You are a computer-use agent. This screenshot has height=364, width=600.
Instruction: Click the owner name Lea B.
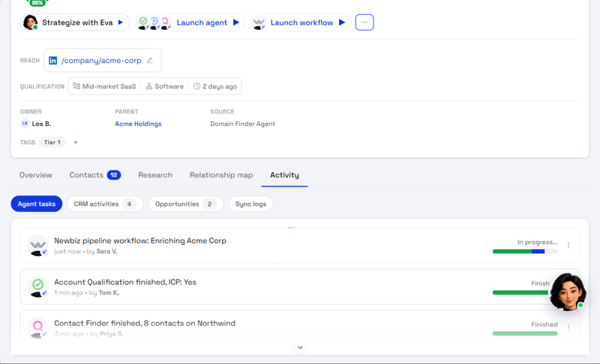pyautogui.click(x=41, y=124)
